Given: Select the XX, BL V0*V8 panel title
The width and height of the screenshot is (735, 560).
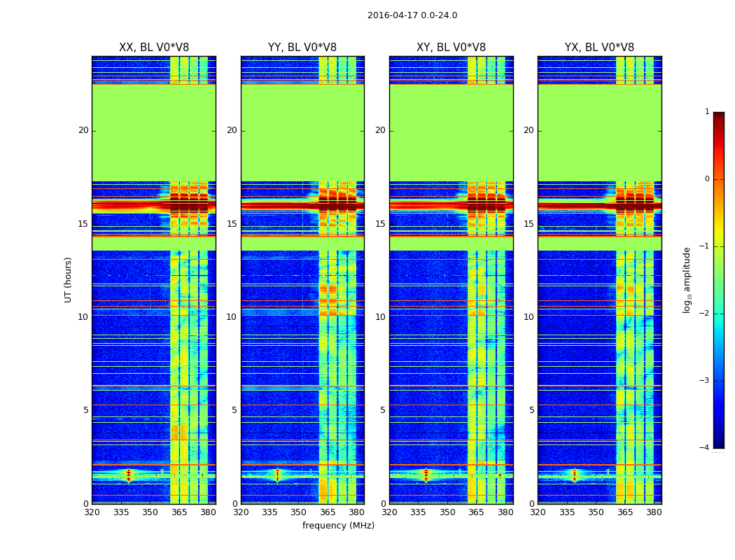Looking at the screenshot, I should pos(154,48).
